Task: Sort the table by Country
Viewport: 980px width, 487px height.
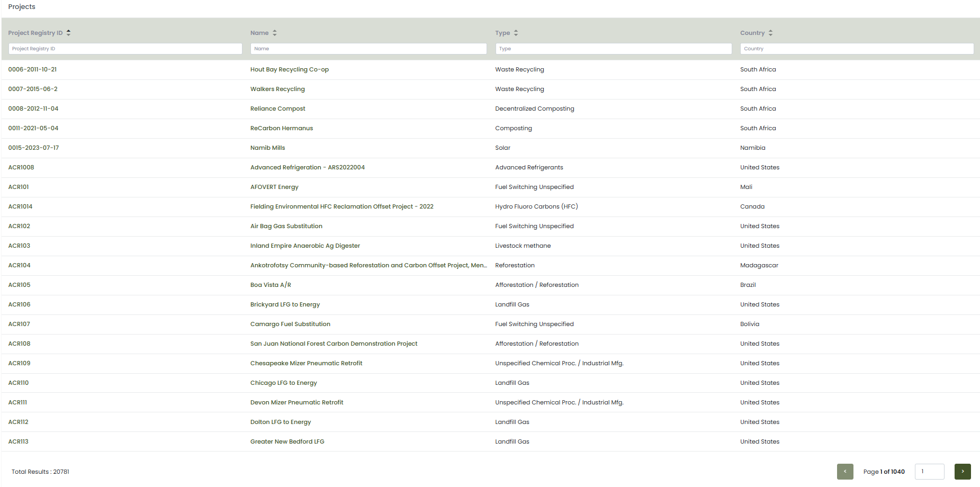Action: coord(770,33)
